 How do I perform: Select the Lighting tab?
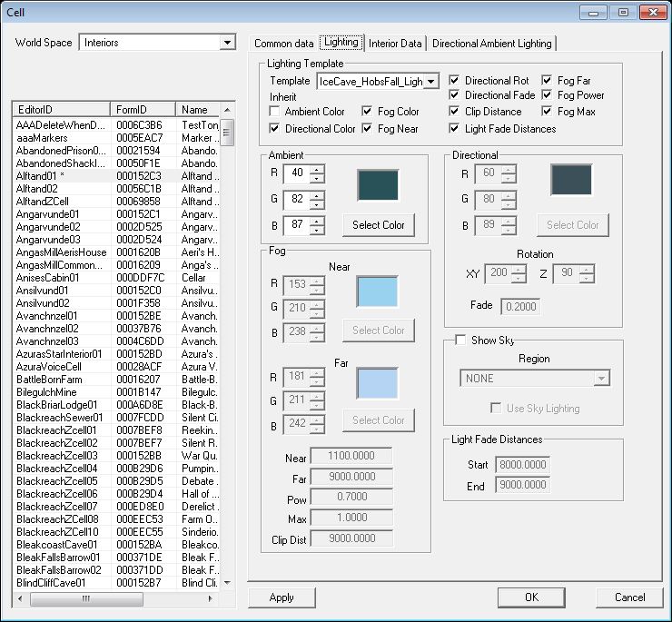[341, 42]
